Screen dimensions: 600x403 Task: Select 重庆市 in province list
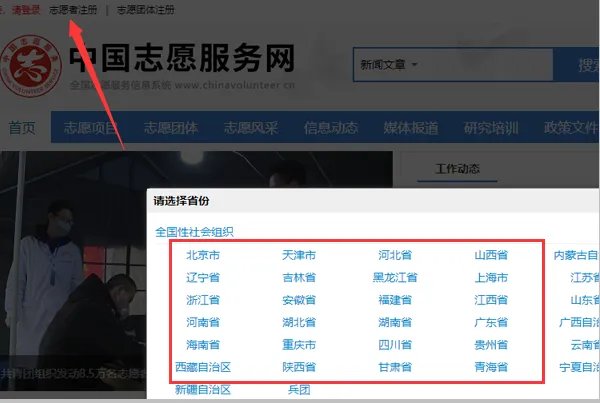click(299, 345)
